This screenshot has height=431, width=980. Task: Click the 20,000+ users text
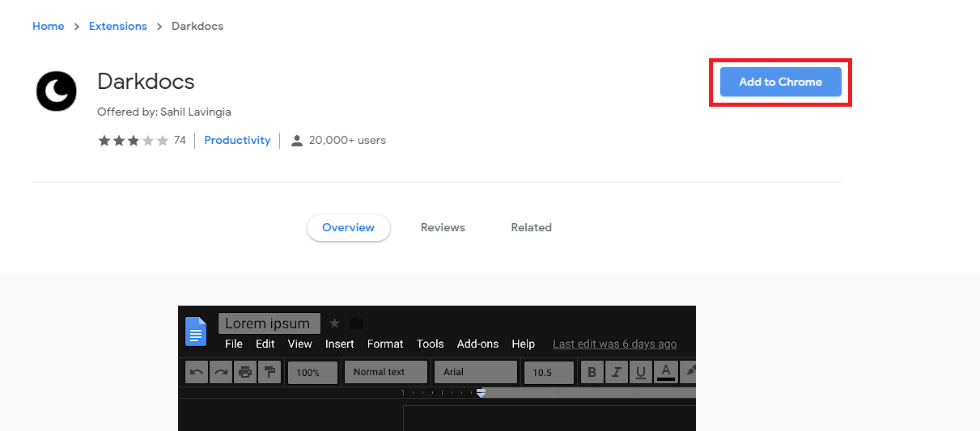[347, 140]
